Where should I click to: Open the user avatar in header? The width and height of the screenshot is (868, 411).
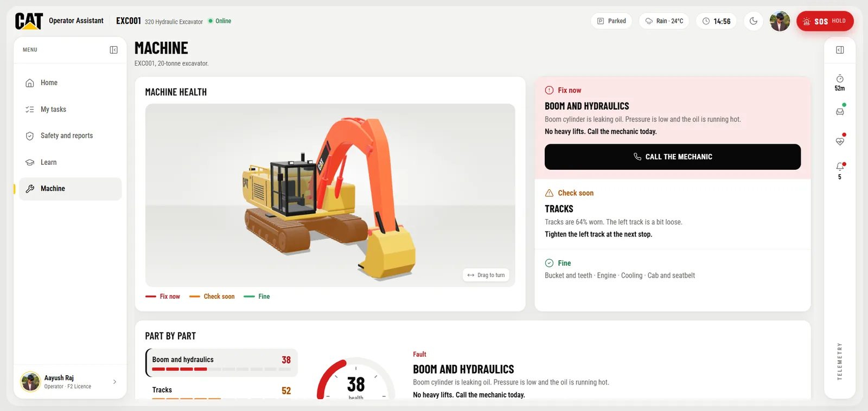(780, 21)
